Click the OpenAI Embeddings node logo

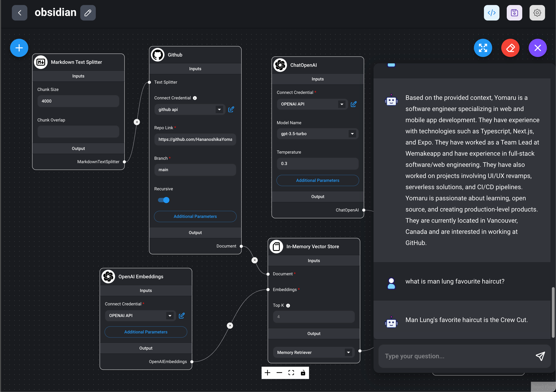coord(108,276)
